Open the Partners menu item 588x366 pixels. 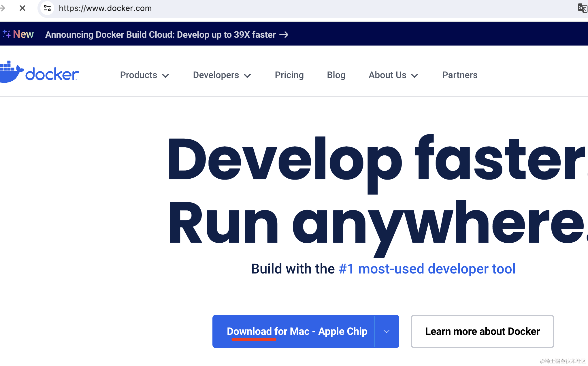point(460,75)
